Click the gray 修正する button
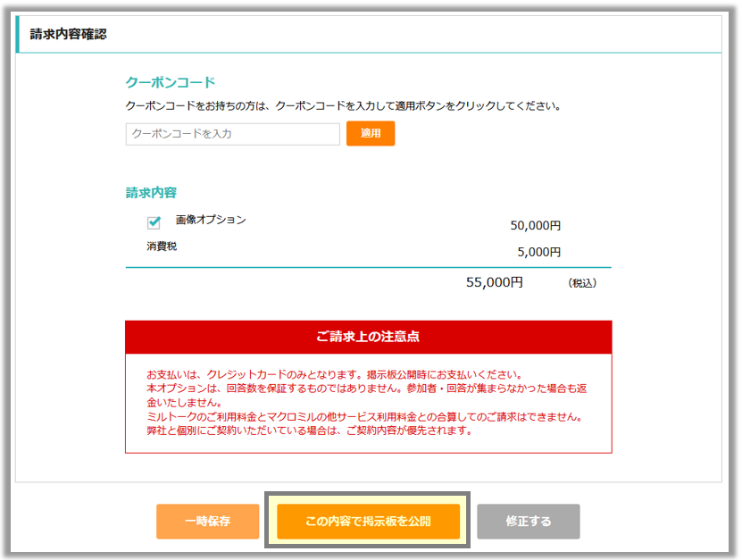Viewport: 742px width, 560px height. (528, 522)
